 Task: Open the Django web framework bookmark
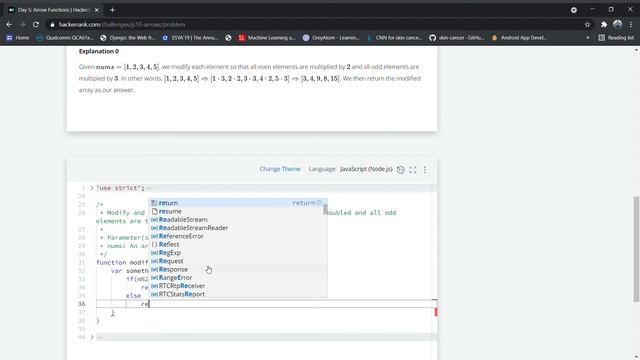click(x=128, y=38)
